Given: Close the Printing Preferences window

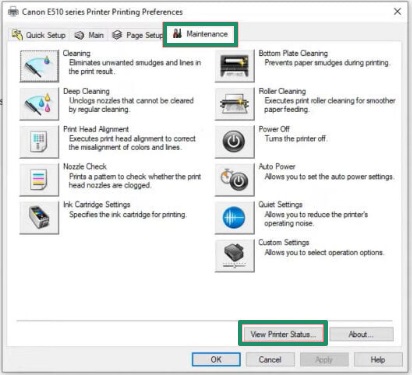Looking at the screenshot, I should pos(397,12).
